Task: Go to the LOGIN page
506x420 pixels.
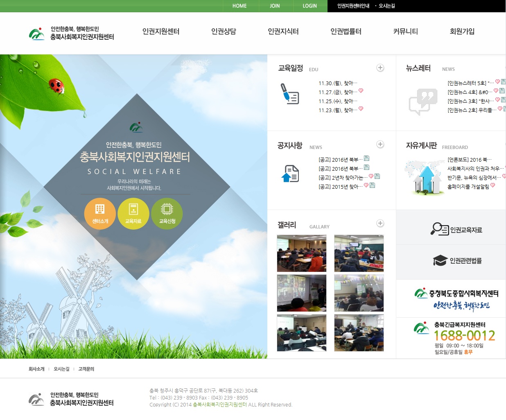Action: [310, 6]
